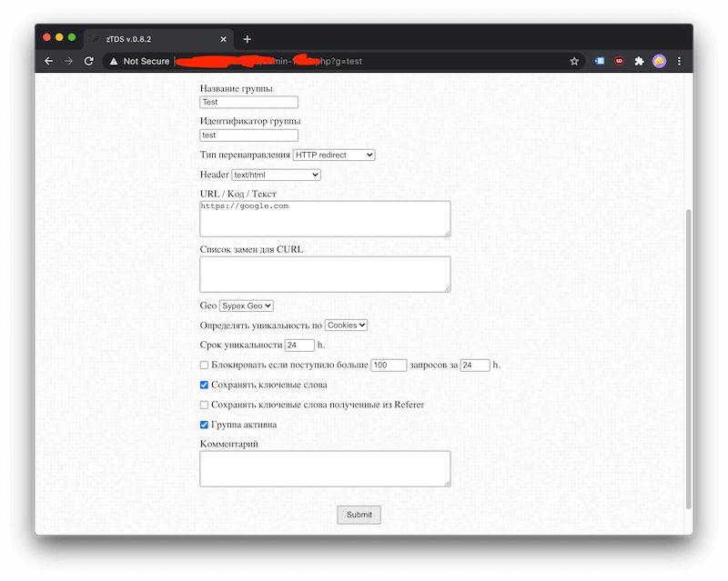Click the blue extension icon next to the bookmark star

pos(600,61)
